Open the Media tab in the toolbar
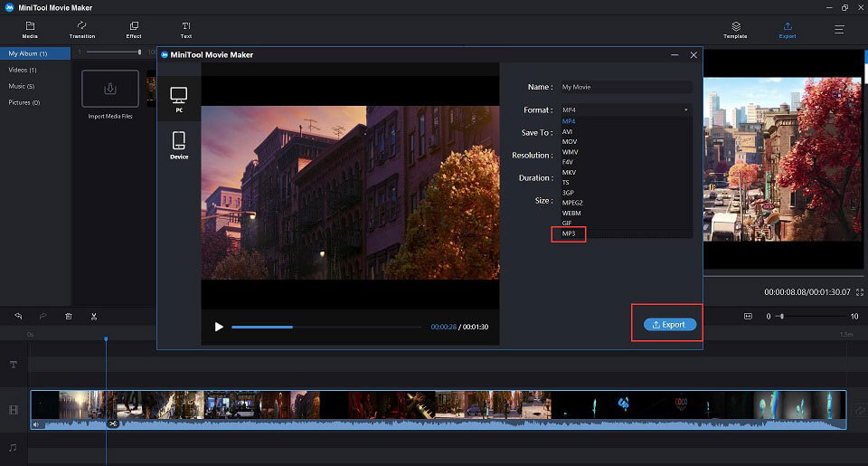The image size is (868, 466). coord(30,30)
